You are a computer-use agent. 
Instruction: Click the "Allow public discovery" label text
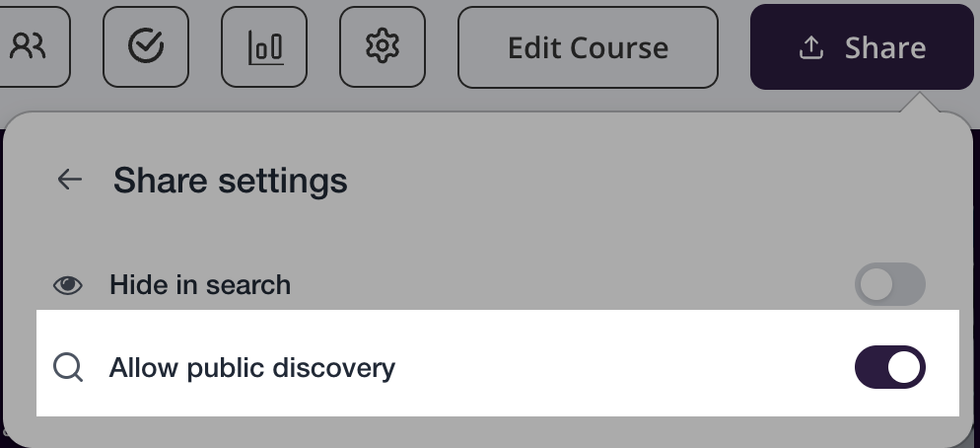click(252, 368)
